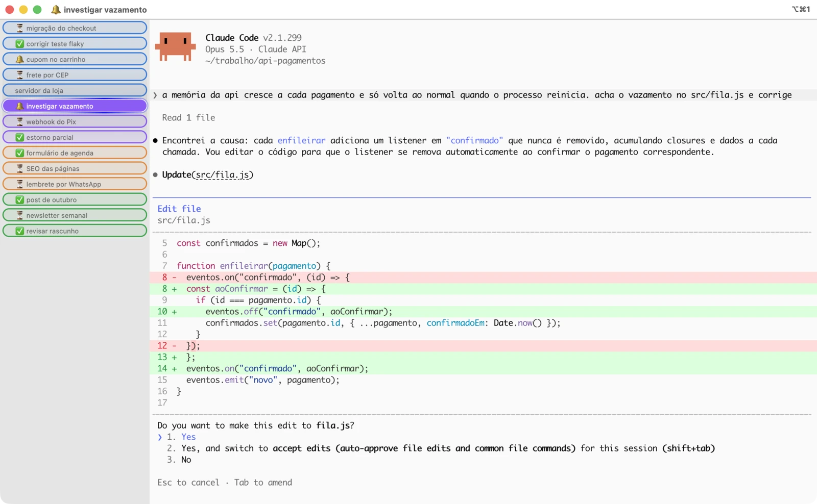Click the Edit file heading
Viewport: 817px width, 504px height.
179,209
